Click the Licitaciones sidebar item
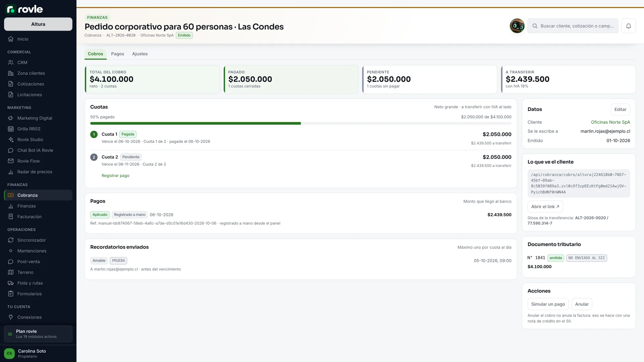The image size is (644, 362). pos(38,95)
